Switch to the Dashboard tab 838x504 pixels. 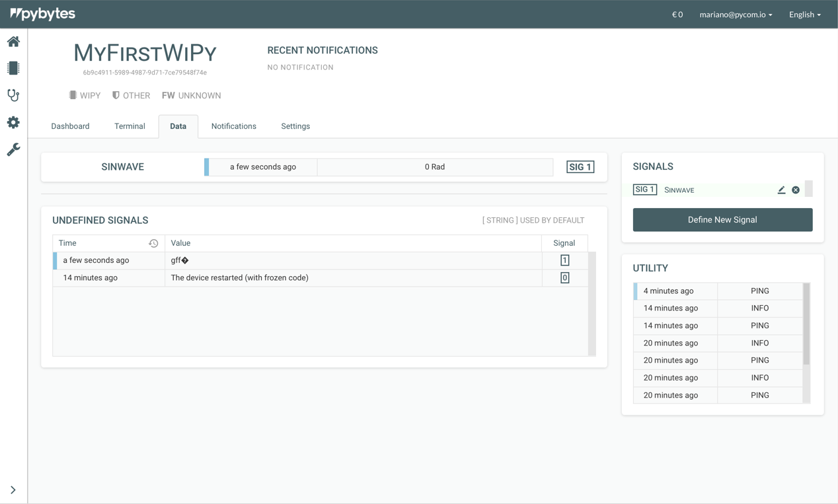click(x=70, y=126)
